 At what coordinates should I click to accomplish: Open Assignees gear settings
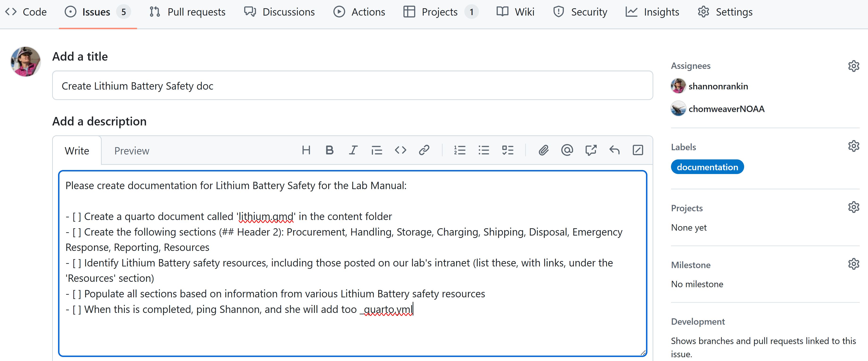point(853,66)
